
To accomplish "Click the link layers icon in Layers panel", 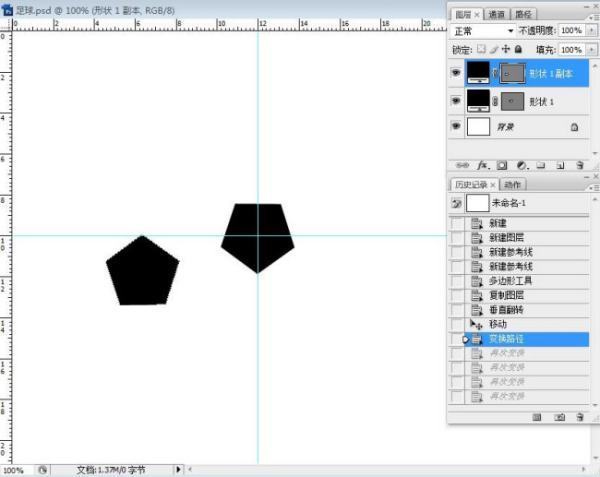I will pos(462,165).
